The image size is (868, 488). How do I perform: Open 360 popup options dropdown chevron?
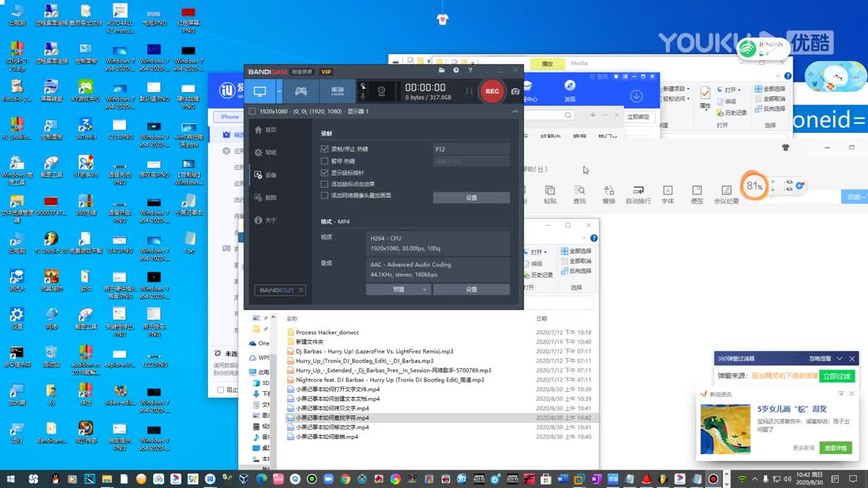tap(840, 359)
